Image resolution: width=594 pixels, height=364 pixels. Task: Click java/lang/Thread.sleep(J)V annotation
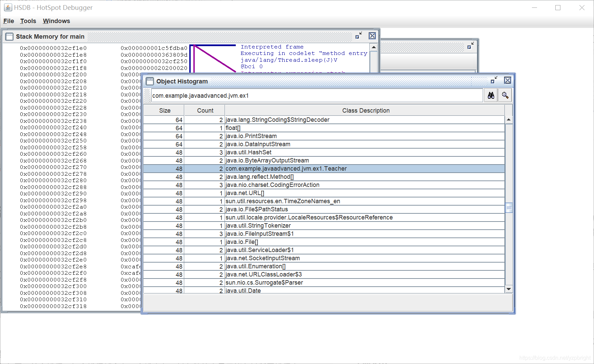[289, 60]
